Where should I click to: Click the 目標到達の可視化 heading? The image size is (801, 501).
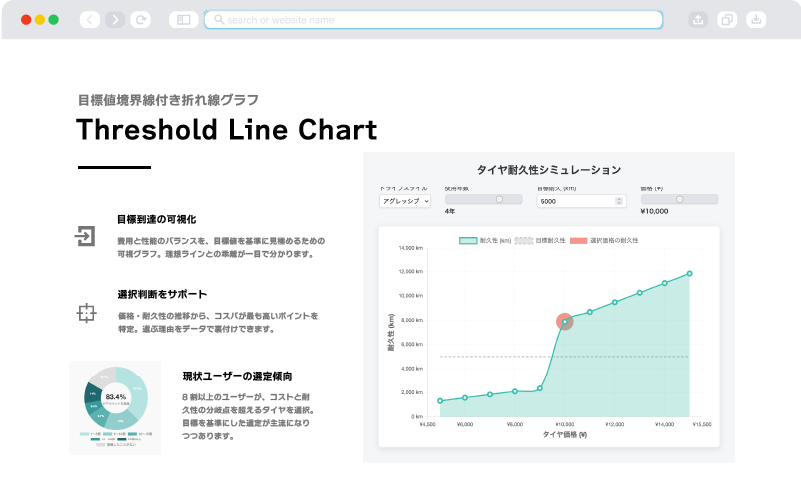pyautogui.click(x=156, y=219)
